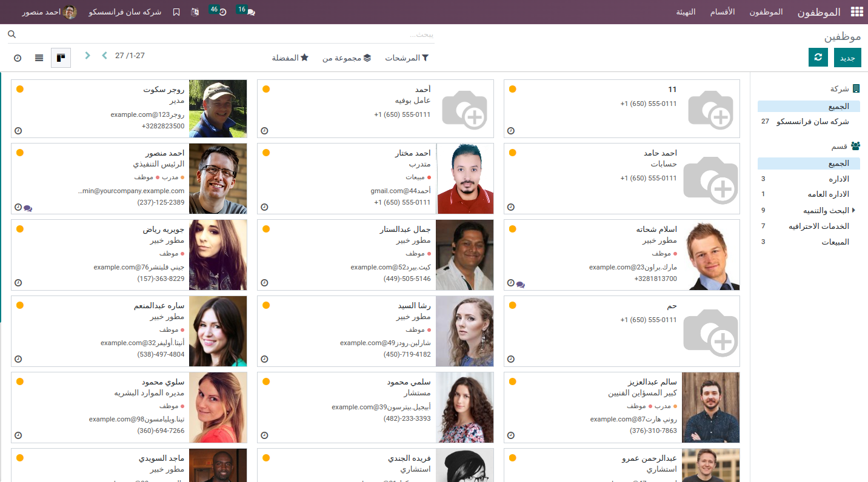
Task: Open the مجموعة من group-by dropdown
Action: click(x=347, y=58)
